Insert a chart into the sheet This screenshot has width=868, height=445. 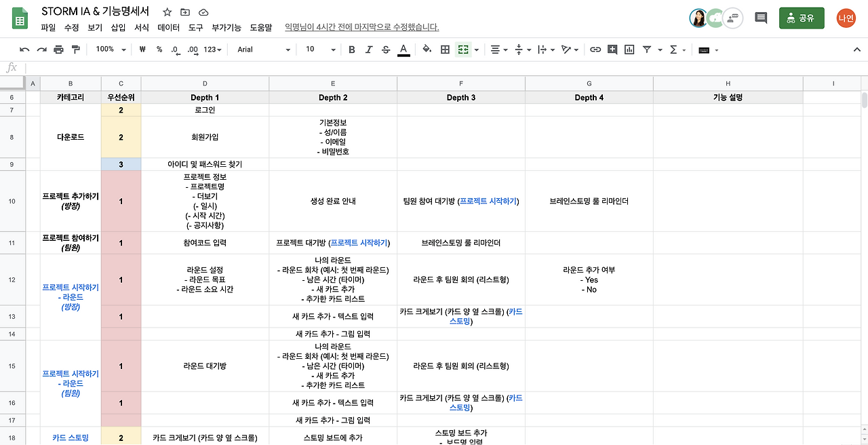click(x=629, y=50)
